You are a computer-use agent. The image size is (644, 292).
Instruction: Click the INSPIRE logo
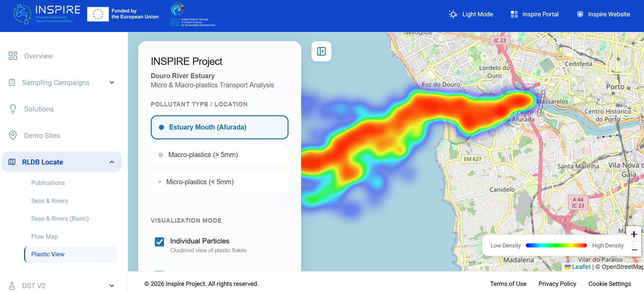click(x=47, y=14)
